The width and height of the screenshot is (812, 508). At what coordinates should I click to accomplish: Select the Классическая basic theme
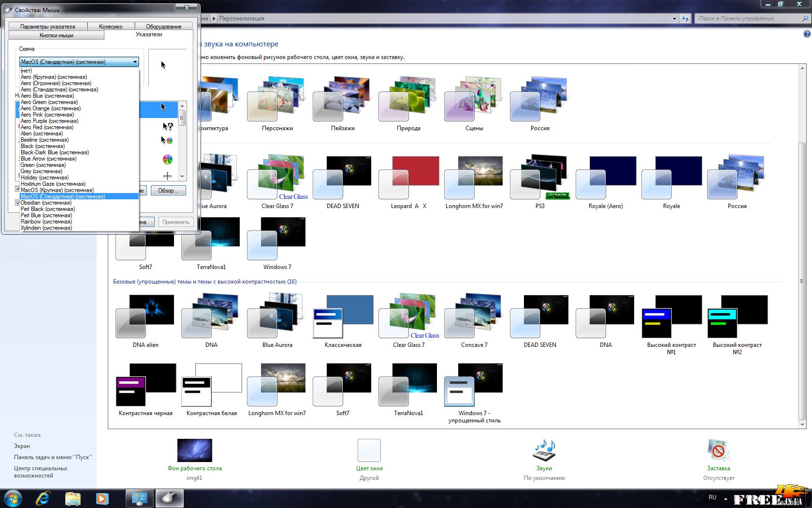(343, 321)
